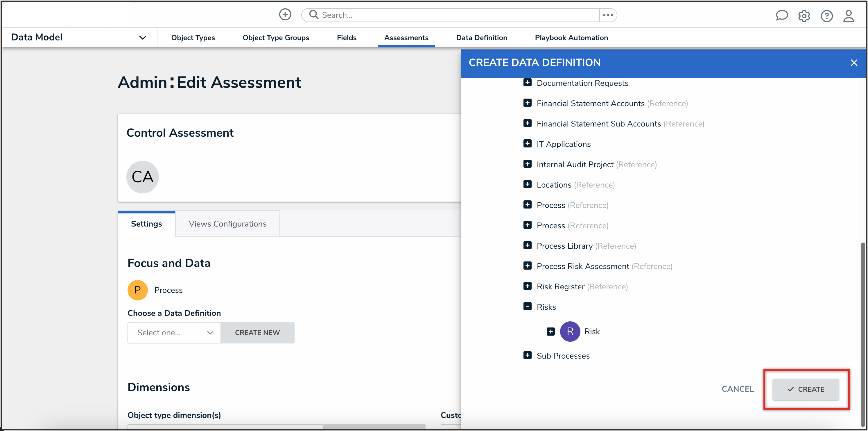Click the help question mark icon

coord(826,16)
